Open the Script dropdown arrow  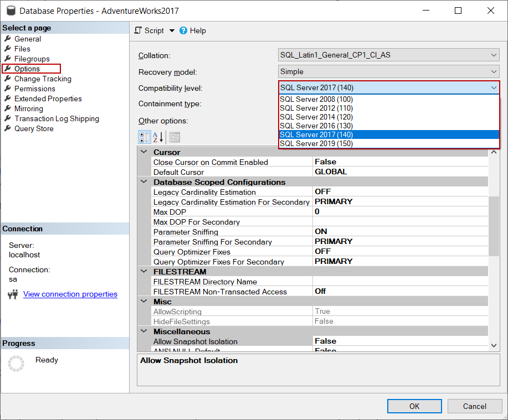tap(172, 31)
